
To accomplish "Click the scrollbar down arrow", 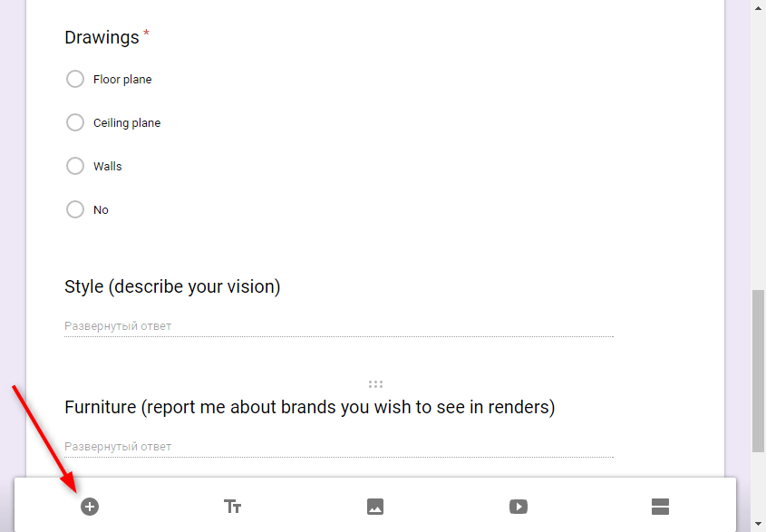I will [x=759, y=524].
